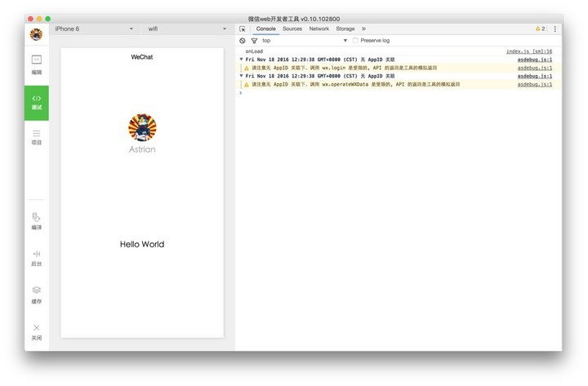Open asdebug.js:1 link on wx.login warning

(535, 68)
